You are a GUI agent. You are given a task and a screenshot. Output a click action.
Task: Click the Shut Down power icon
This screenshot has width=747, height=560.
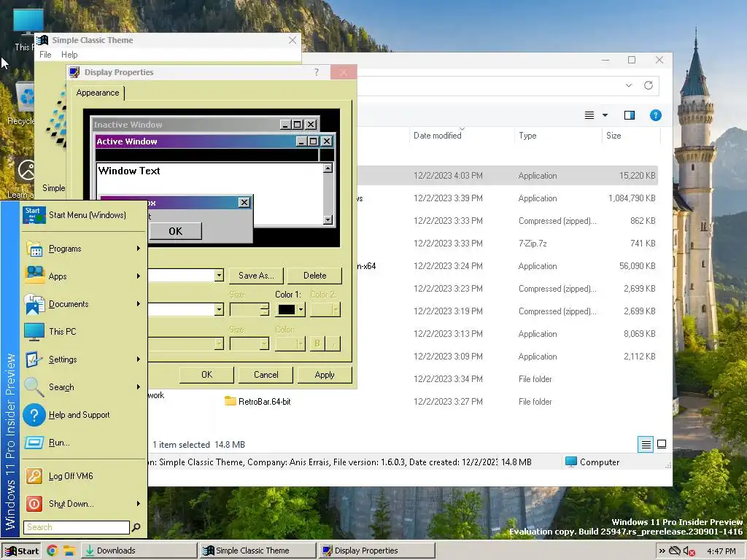pyautogui.click(x=34, y=503)
